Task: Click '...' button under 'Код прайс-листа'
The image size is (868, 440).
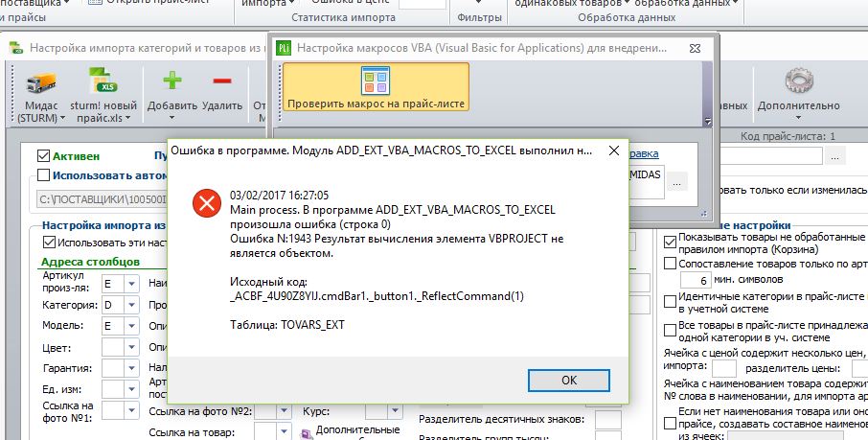Action: click(x=834, y=155)
